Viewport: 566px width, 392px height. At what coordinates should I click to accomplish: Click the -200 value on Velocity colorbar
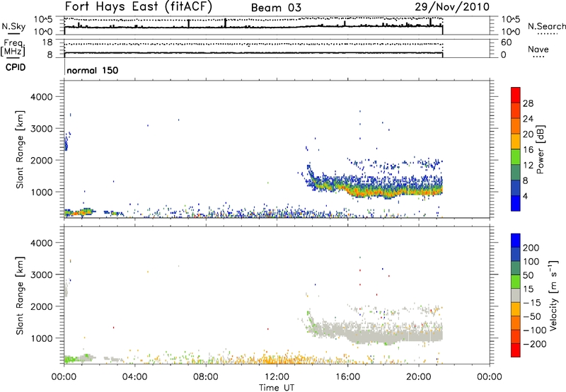point(535,344)
